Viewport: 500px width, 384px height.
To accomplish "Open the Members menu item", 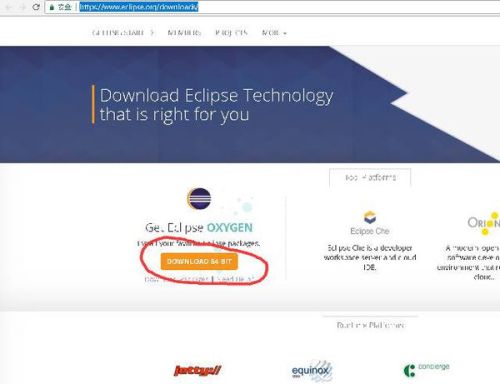I will 184,33.
